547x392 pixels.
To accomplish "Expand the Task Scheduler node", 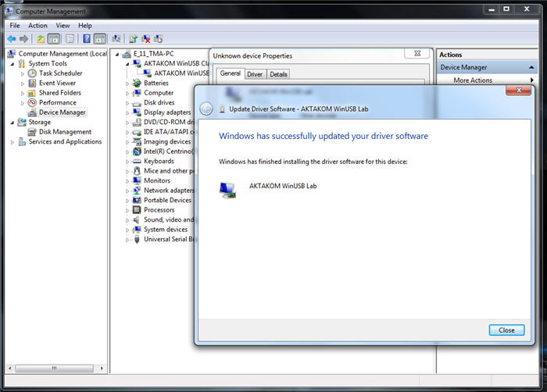I will [x=23, y=73].
